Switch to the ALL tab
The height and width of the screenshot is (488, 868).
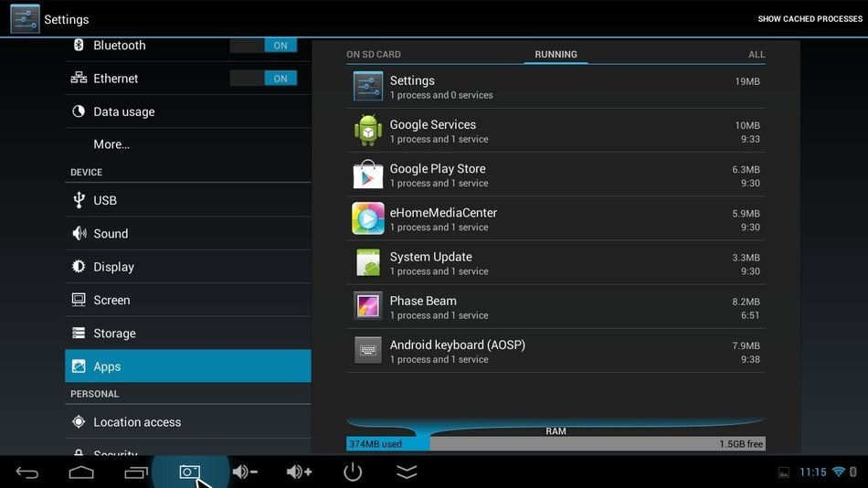pos(757,54)
